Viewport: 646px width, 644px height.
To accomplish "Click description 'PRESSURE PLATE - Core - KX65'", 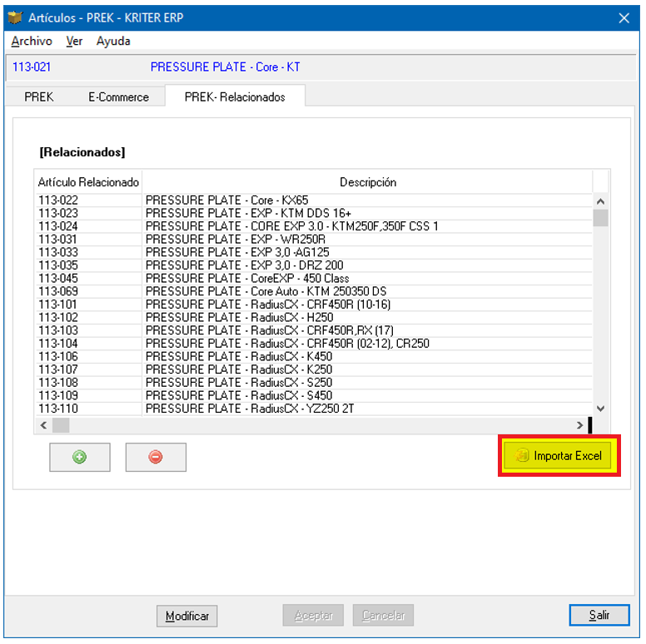I will pos(227,201).
